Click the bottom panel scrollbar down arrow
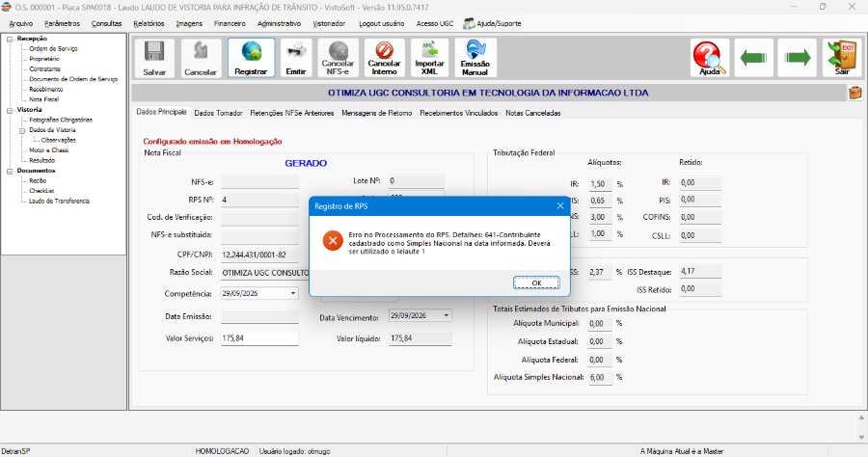868x457 pixels. click(862, 437)
